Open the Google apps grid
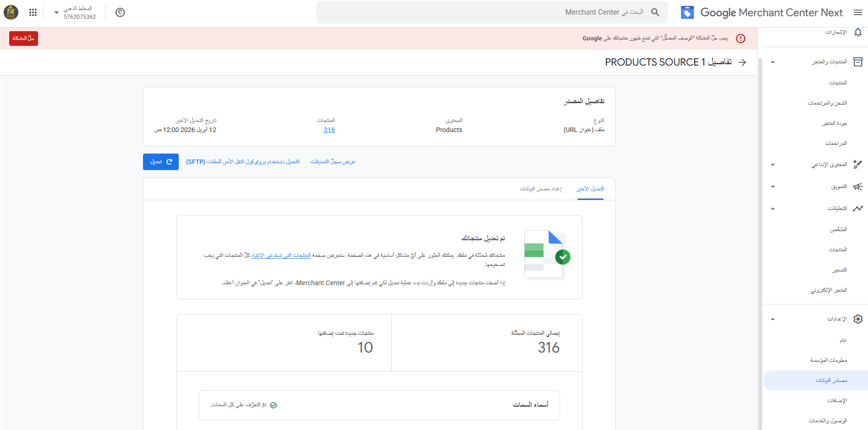The image size is (868, 430). click(x=33, y=12)
